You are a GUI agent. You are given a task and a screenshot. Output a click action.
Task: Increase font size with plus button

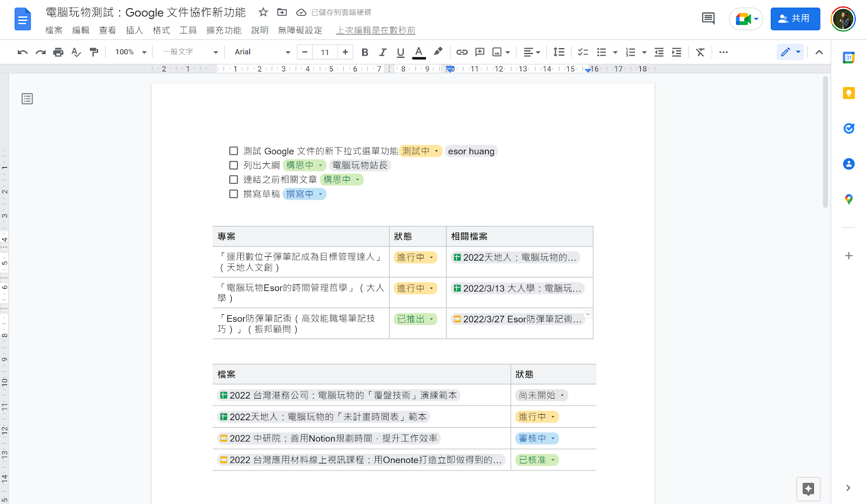[x=345, y=52]
